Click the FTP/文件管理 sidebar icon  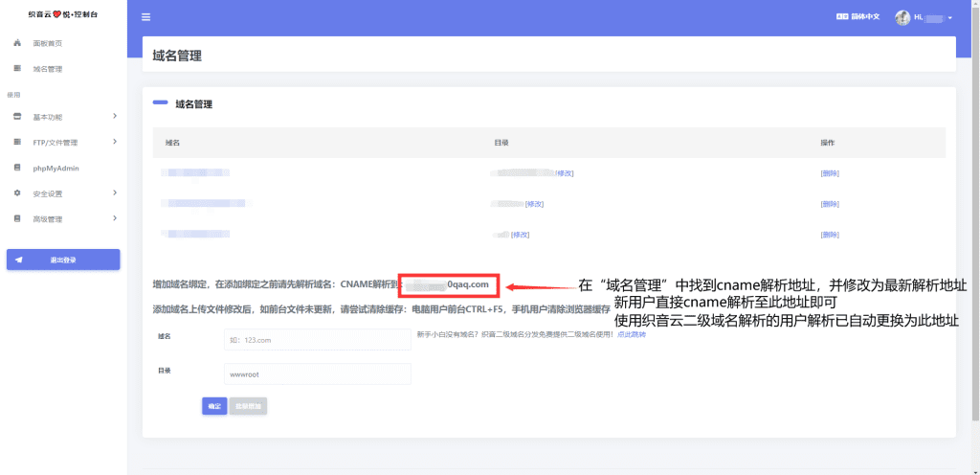pos(17,143)
